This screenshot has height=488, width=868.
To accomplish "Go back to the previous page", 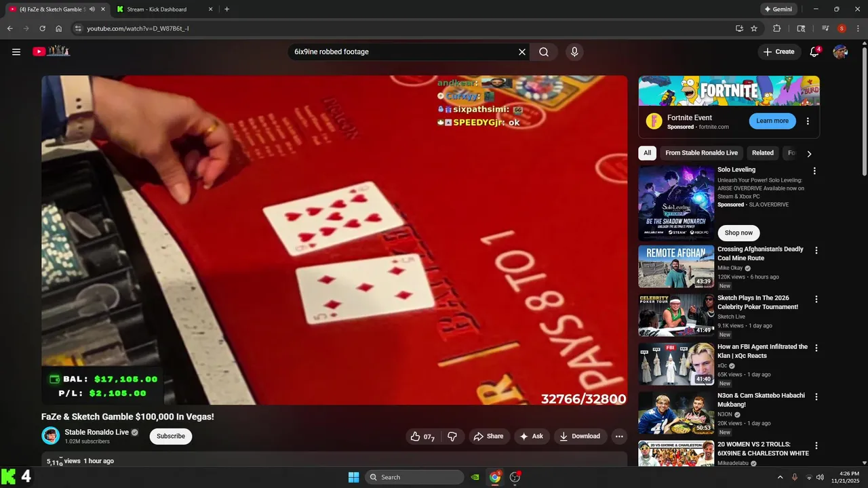I will [x=9, y=28].
